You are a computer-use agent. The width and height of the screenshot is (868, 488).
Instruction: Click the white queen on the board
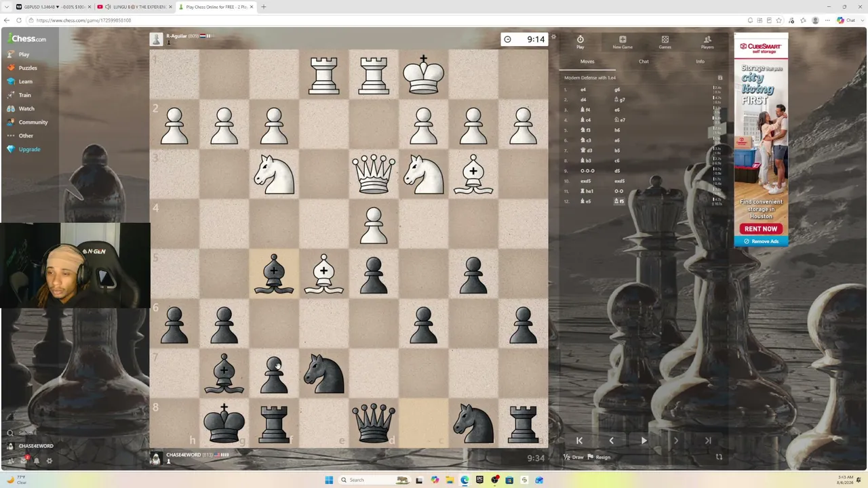374,174
